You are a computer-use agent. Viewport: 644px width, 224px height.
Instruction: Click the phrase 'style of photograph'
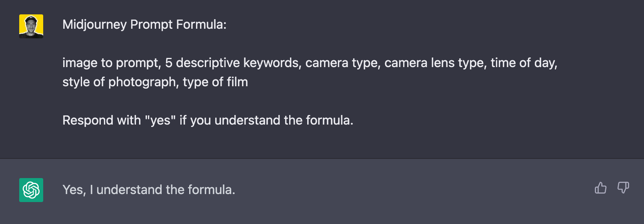pos(119,82)
